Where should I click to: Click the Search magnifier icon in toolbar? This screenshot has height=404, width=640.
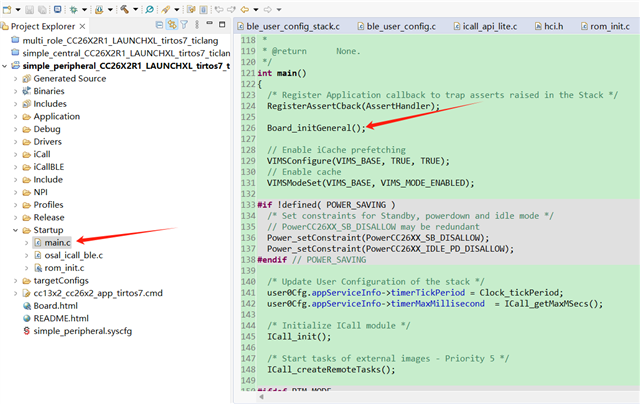[150, 9]
